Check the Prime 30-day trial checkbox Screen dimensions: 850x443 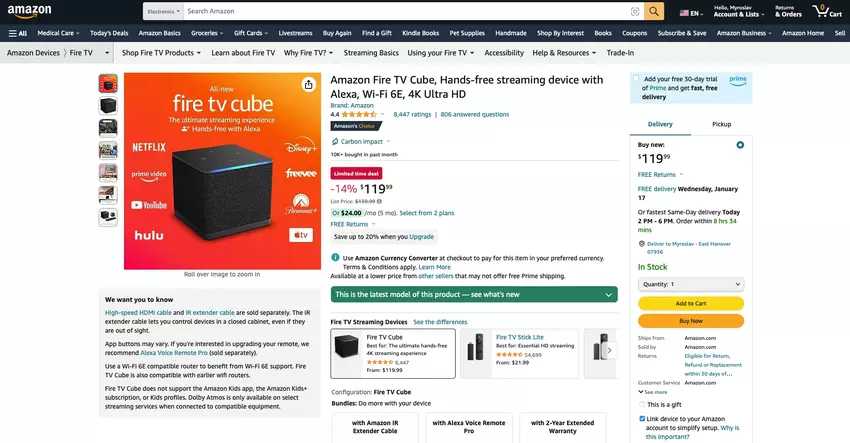636,79
